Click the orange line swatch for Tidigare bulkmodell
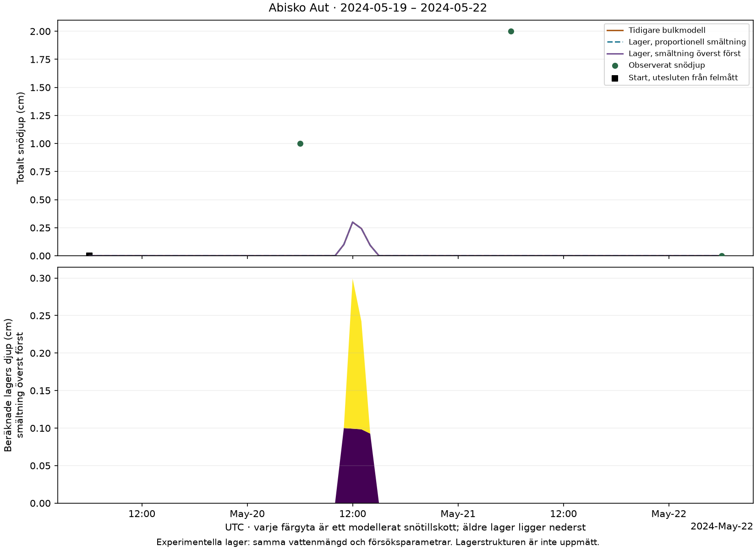The width and height of the screenshot is (756, 550). coord(615,30)
